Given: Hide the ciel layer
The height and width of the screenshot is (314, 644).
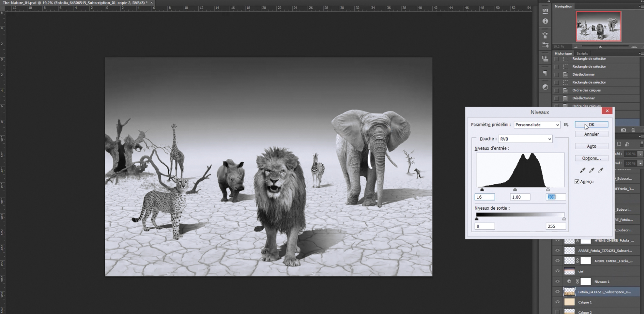Looking at the screenshot, I should [x=557, y=271].
